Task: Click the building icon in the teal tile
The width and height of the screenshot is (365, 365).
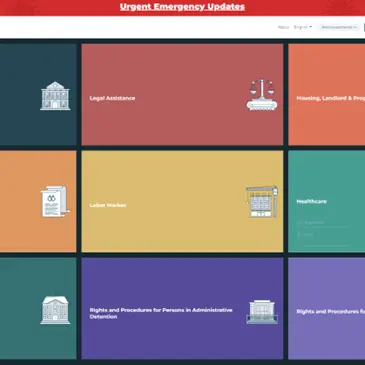Action: 55,310
